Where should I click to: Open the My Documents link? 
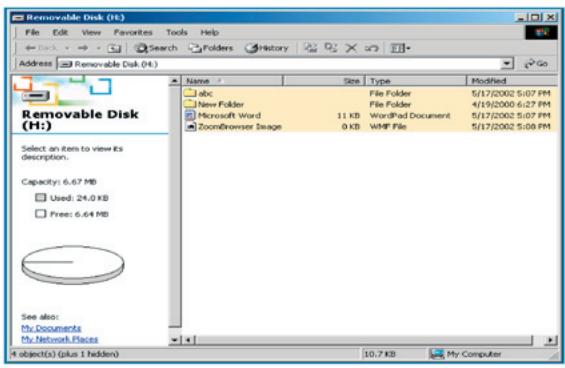pos(51,328)
